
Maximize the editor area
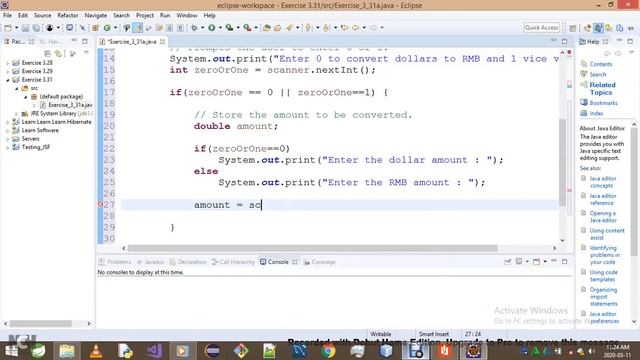(x=564, y=41)
